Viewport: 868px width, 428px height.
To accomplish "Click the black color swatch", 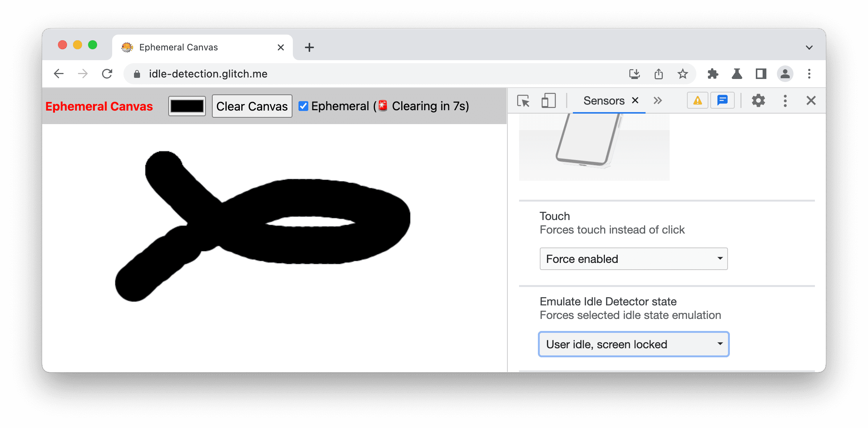I will [187, 106].
